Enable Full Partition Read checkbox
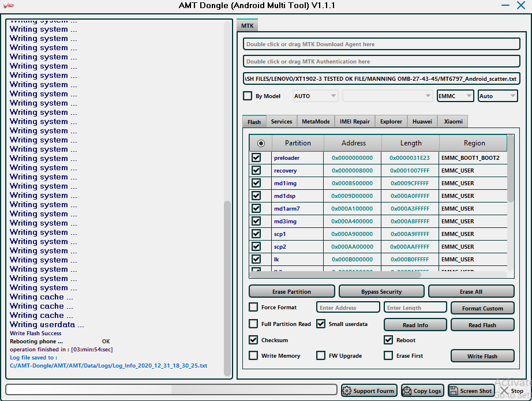 (x=253, y=324)
